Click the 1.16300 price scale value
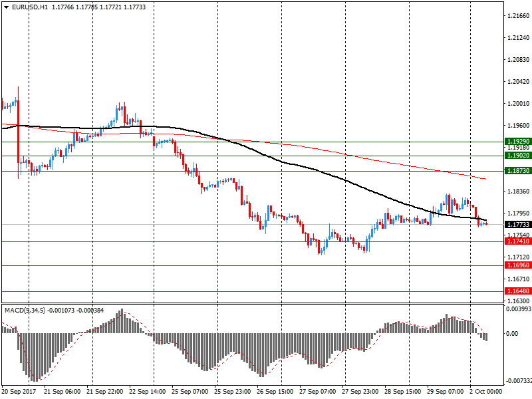The width and height of the screenshot is (532, 399). coord(519,301)
